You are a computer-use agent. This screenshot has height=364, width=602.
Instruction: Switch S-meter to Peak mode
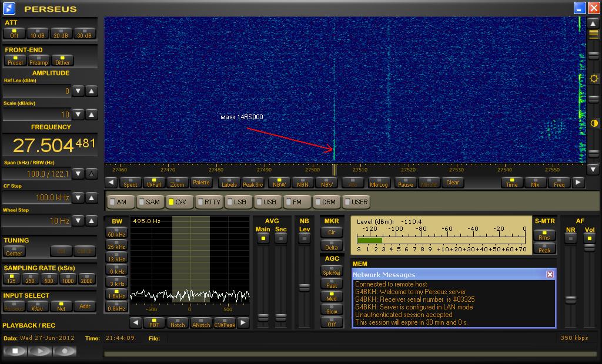click(544, 248)
